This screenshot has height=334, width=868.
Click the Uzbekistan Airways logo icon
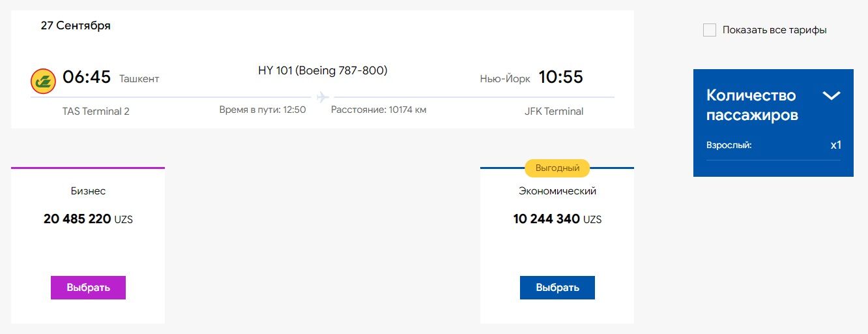[x=43, y=81]
